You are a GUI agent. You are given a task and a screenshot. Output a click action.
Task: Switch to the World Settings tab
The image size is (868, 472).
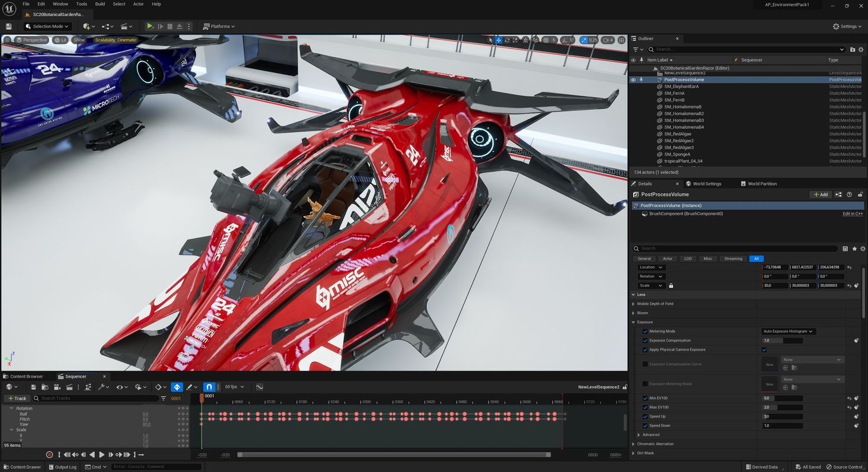coord(706,184)
